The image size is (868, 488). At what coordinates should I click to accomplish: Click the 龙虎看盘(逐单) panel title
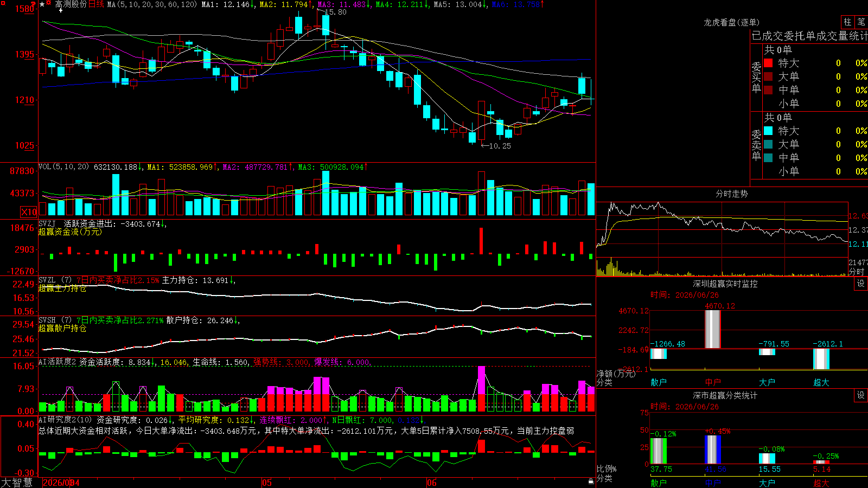(731, 22)
